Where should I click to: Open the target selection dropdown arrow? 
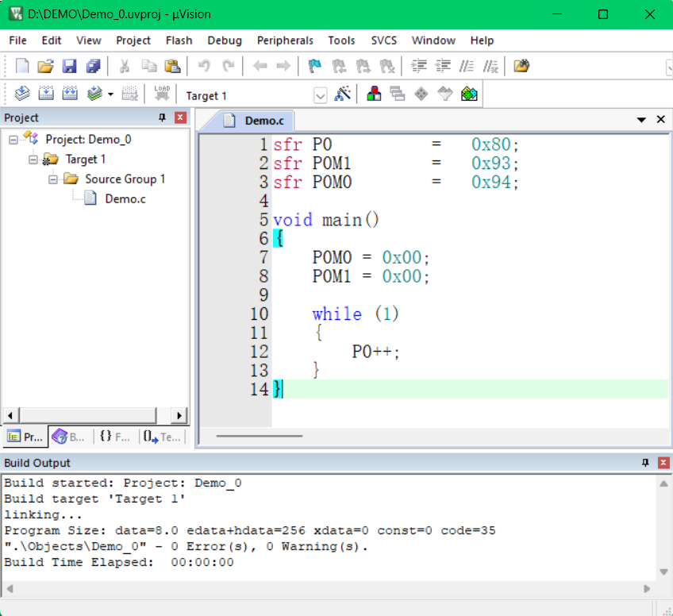pyautogui.click(x=320, y=96)
